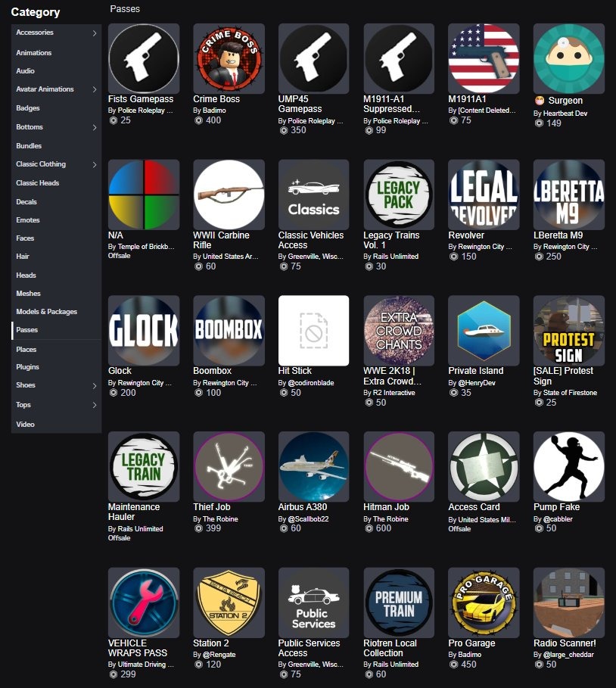This screenshot has width=616, height=688.
Task: Open creator link @large_cheddar
Action: 568,655
